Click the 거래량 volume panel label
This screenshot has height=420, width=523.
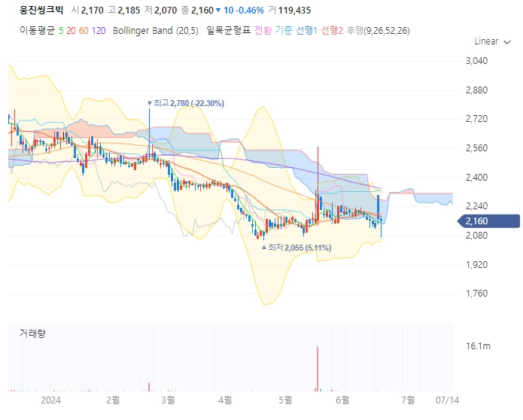point(32,333)
